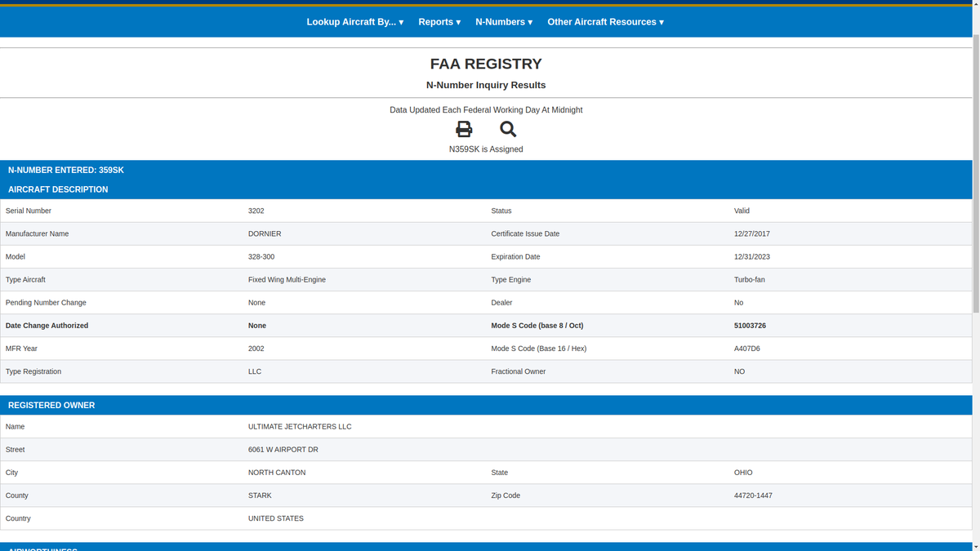Screen dimensions: 980x551
Task: Click the Certificate Issue Date label
Action: pyautogui.click(x=525, y=233)
